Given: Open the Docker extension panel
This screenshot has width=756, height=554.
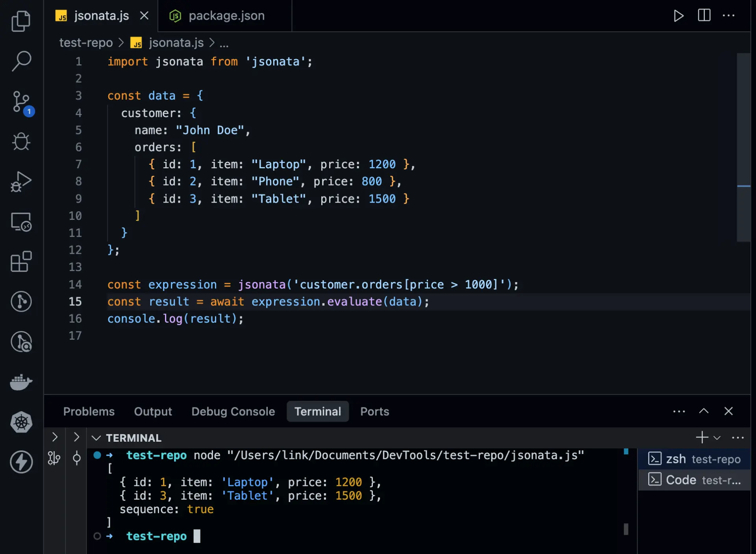Looking at the screenshot, I should (21, 381).
